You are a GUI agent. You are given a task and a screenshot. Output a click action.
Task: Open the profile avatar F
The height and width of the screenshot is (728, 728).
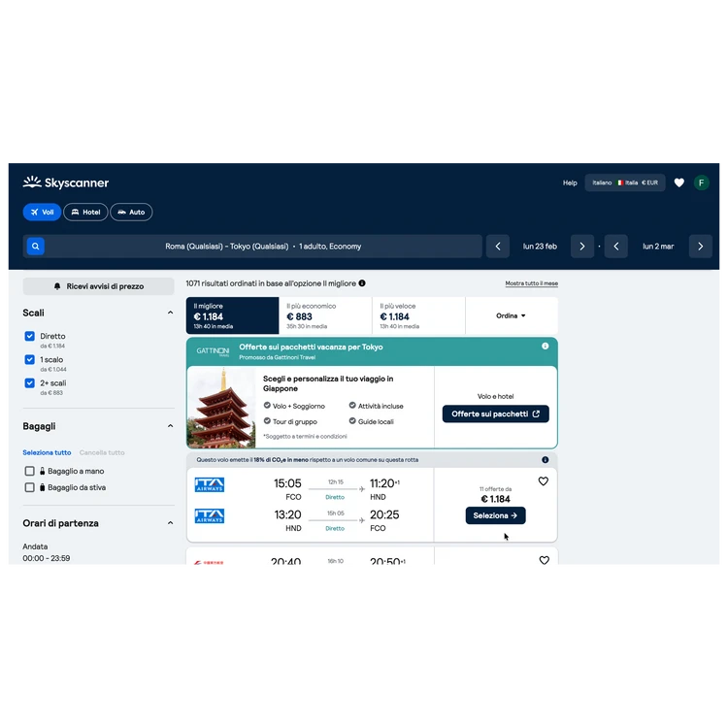[701, 182]
